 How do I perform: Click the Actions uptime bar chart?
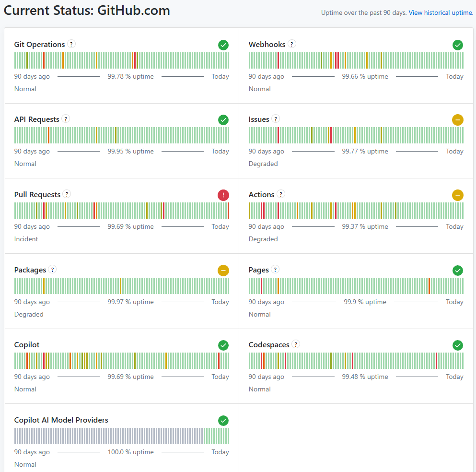356,211
